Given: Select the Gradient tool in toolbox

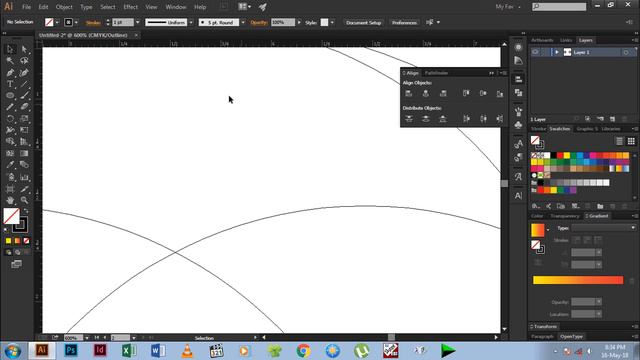Looking at the screenshot, I should pos(24,153).
